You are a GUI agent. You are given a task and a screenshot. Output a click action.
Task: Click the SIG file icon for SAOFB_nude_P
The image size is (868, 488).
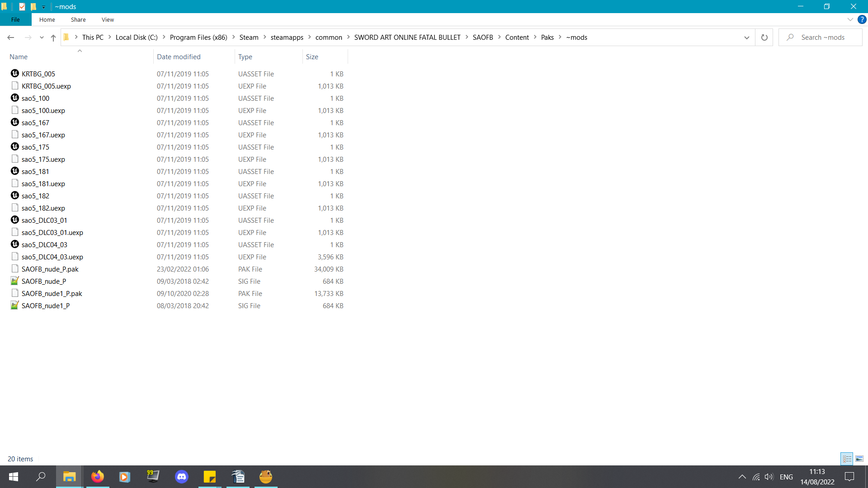coord(15,281)
